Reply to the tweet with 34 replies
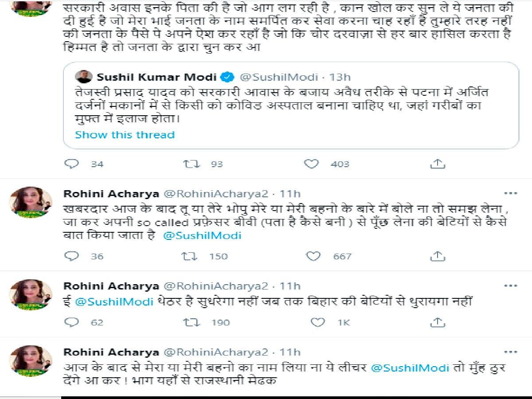532x399 pixels. (71, 164)
